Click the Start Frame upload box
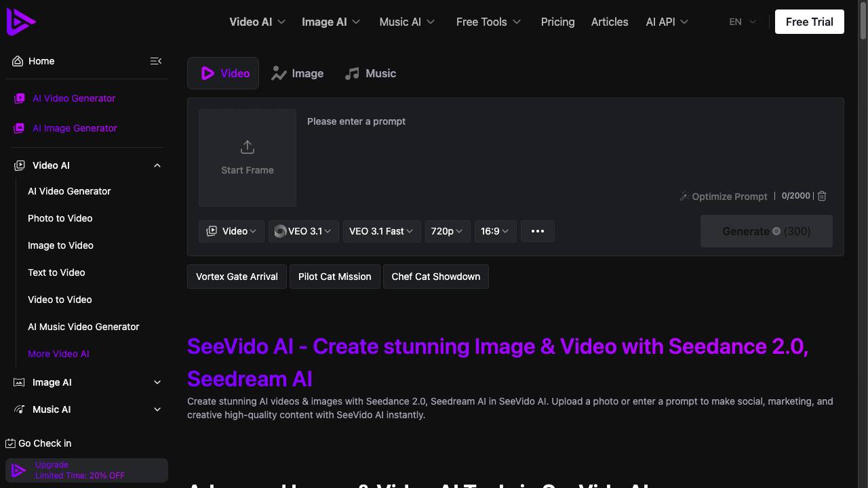The image size is (868, 488). tap(248, 158)
